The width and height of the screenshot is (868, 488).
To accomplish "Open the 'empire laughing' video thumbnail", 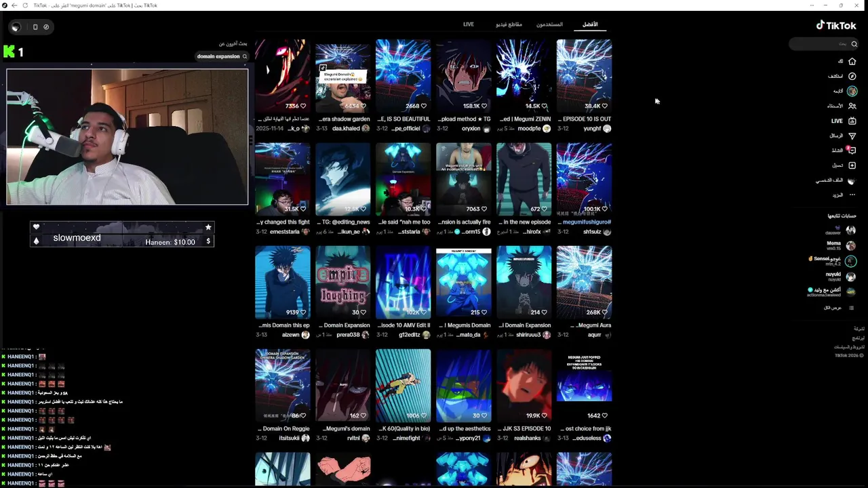I will point(342,282).
